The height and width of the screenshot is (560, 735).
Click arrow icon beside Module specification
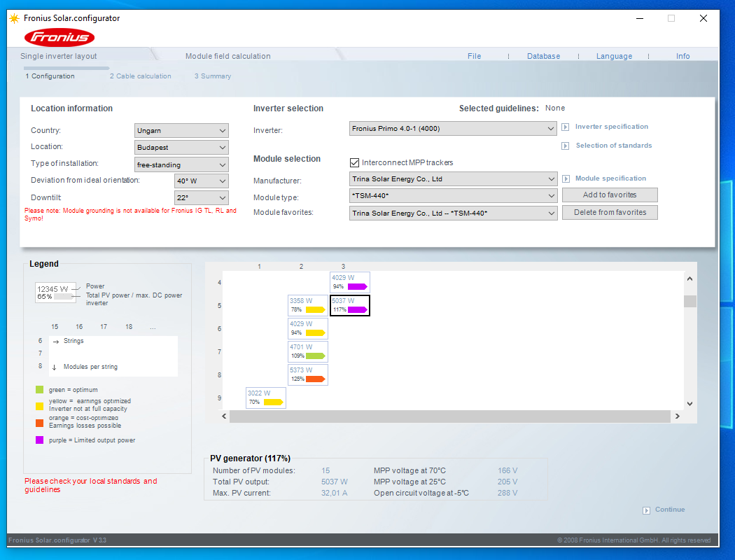click(x=566, y=179)
